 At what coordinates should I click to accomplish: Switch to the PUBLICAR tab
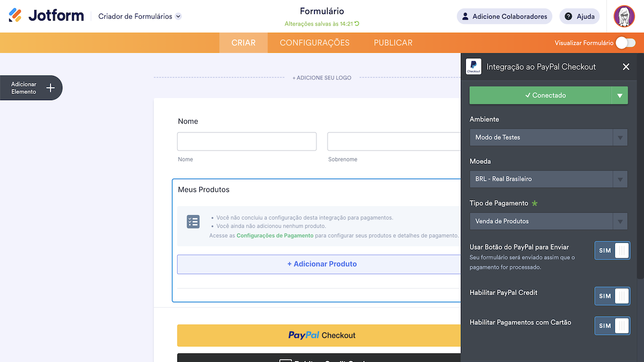point(393,43)
